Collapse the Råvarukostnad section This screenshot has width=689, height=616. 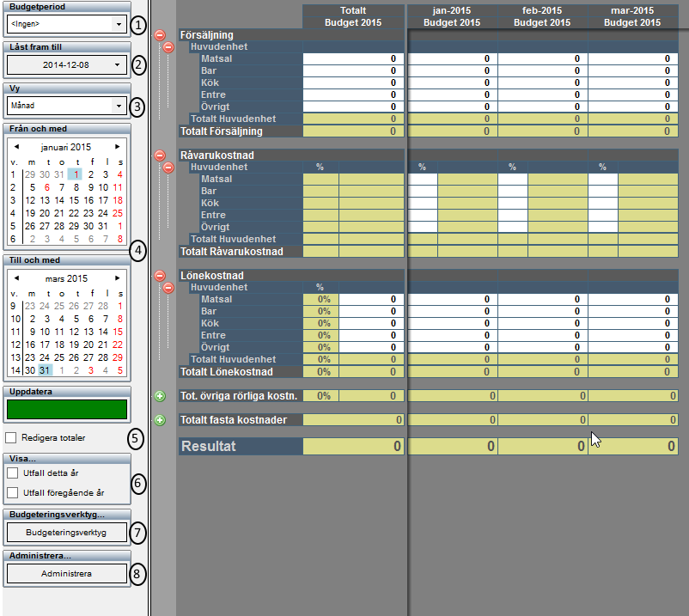(160, 156)
